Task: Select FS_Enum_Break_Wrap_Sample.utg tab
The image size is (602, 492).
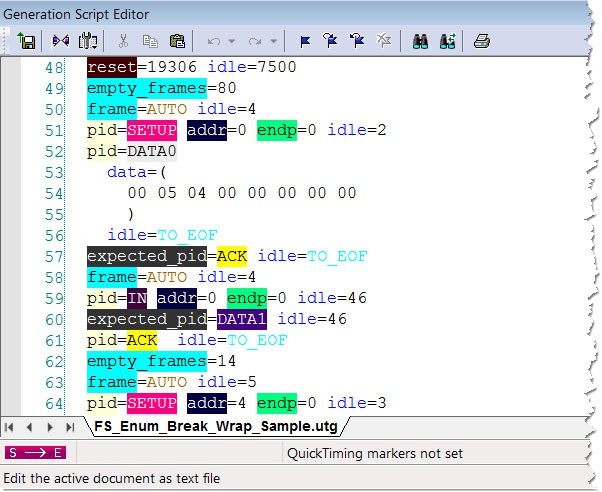Action: click(x=216, y=426)
